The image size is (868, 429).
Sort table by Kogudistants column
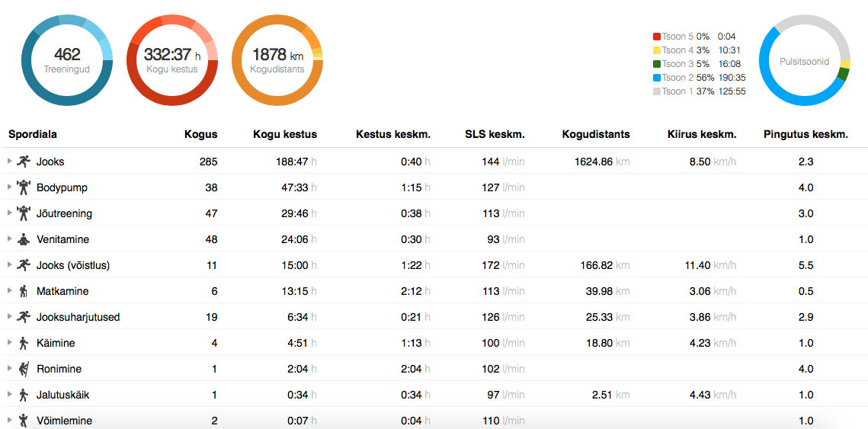(x=596, y=134)
